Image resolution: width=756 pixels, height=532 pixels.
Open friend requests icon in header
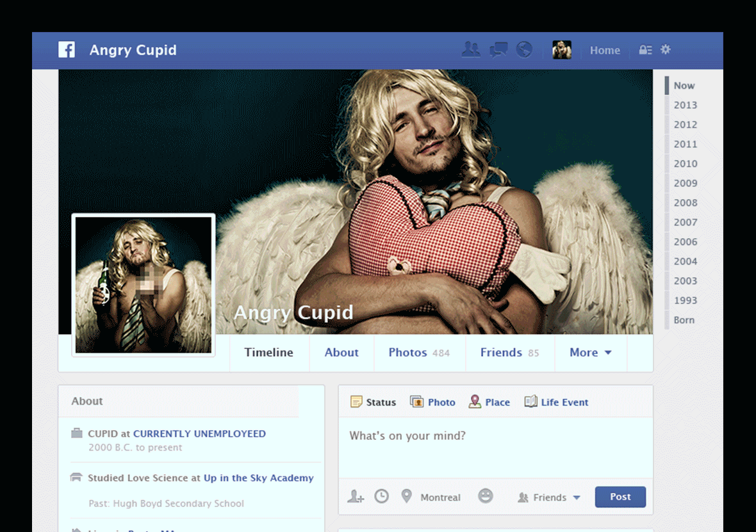471,50
